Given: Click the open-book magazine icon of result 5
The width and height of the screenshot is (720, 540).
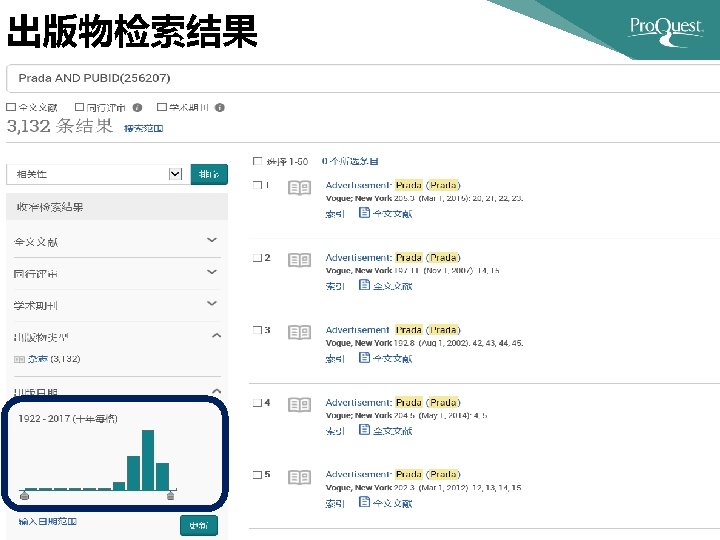Looking at the screenshot, I should click(299, 478).
